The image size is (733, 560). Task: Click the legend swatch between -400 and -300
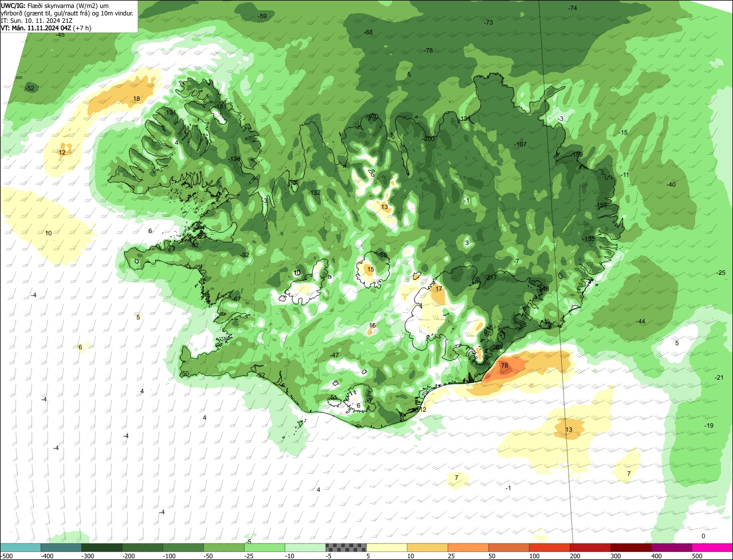point(61,547)
